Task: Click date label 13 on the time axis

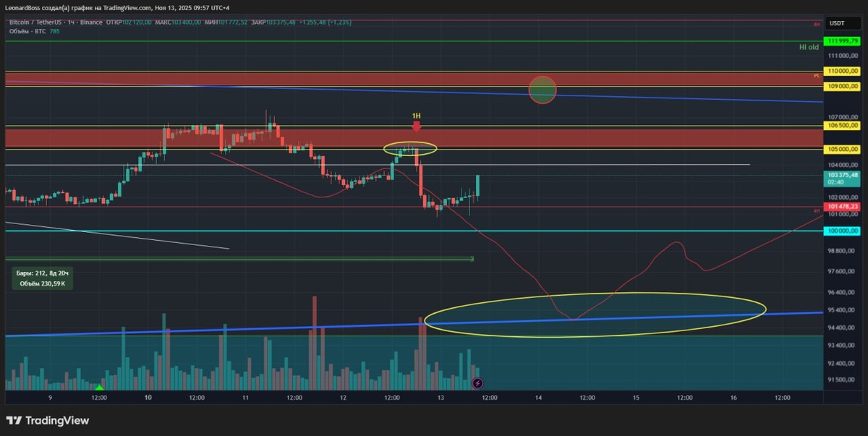Action: (x=441, y=398)
